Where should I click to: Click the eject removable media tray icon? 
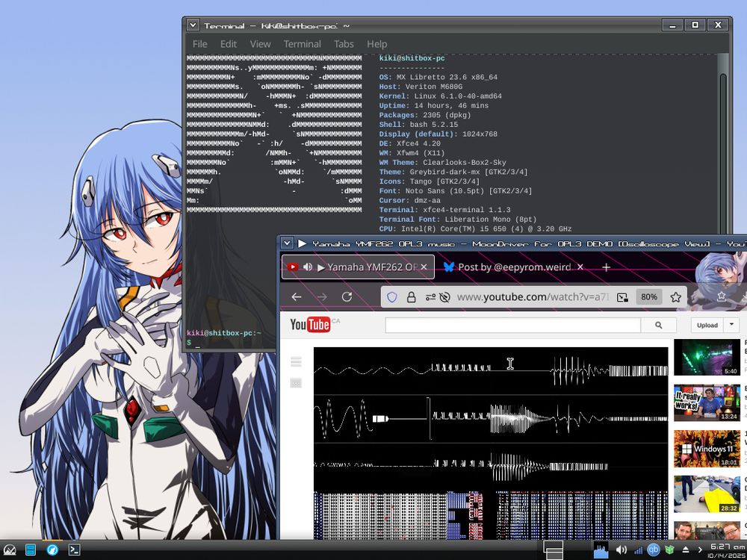coord(686,550)
